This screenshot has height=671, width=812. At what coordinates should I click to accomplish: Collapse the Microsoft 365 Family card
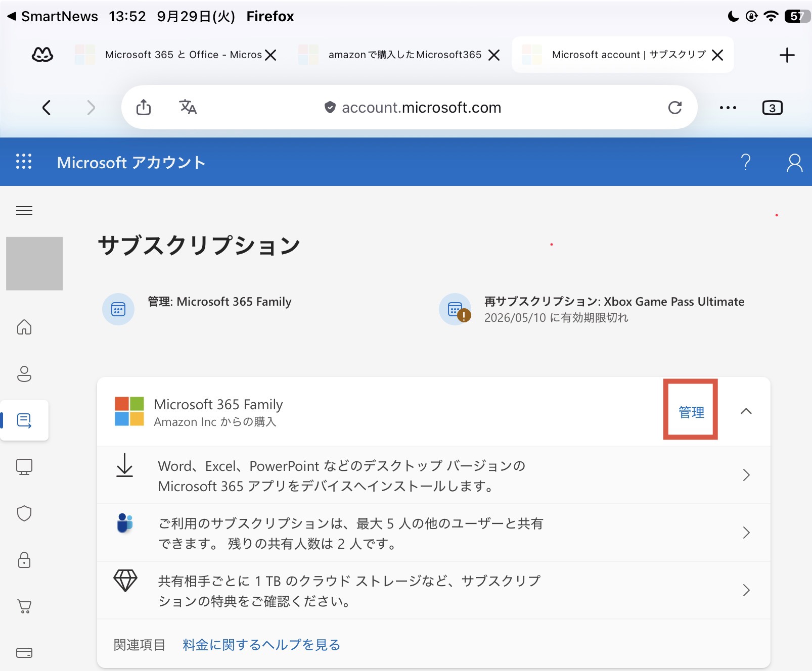(746, 411)
